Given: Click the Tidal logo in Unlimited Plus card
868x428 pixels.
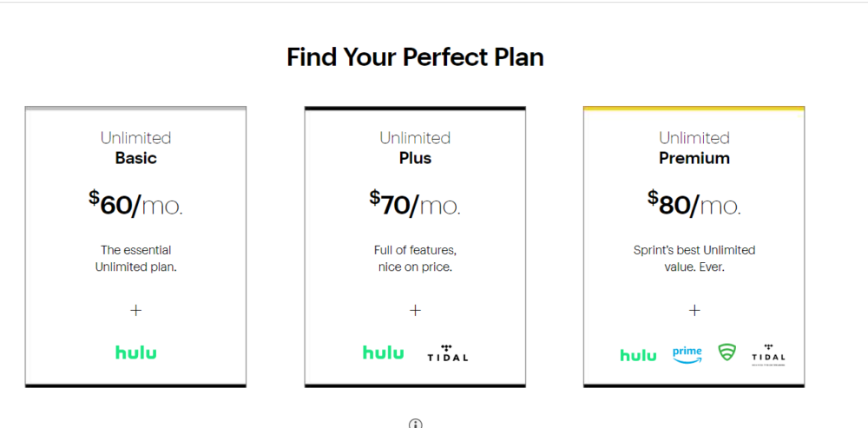Looking at the screenshot, I should point(447,352).
